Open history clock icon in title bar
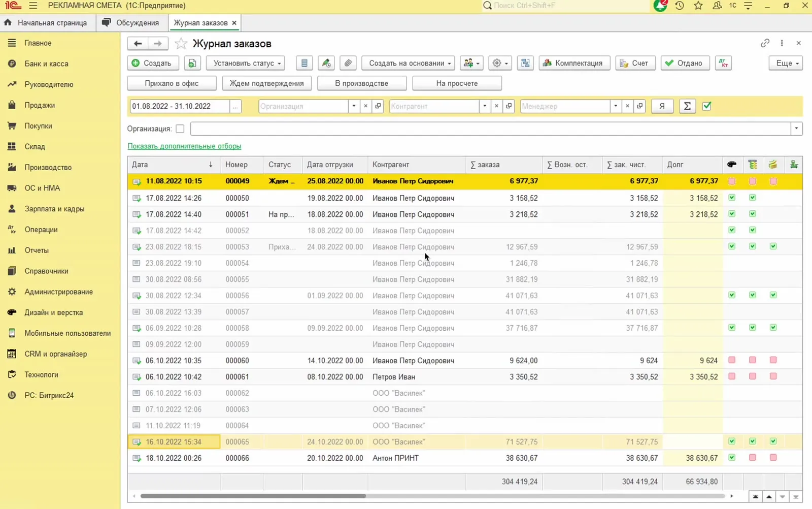812x509 pixels. click(680, 6)
